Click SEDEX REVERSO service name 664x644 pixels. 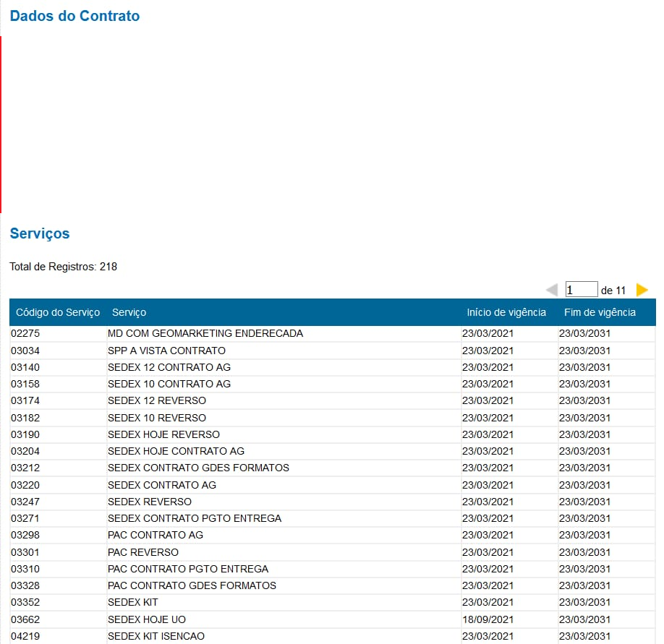tap(150, 502)
